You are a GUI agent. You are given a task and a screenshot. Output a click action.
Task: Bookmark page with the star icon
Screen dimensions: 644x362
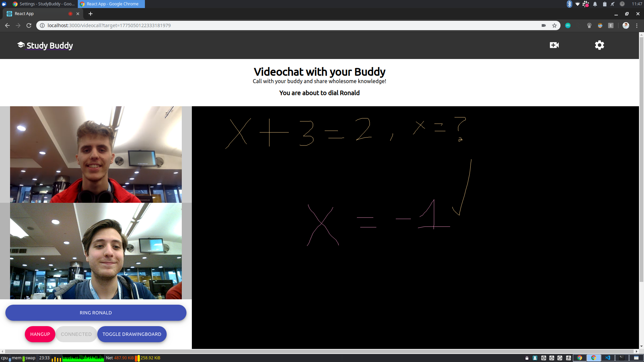tap(554, 25)
